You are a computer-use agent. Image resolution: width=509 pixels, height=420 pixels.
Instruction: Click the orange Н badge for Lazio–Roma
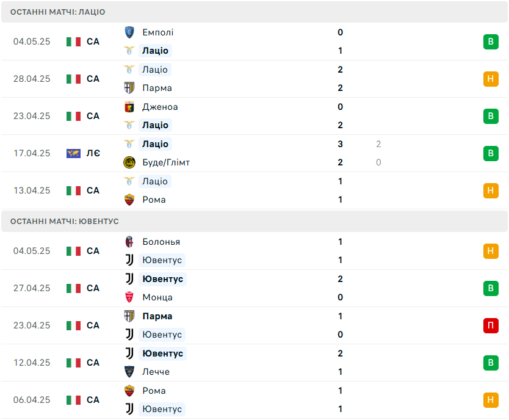pyautogui.click(x=491, y=190)
